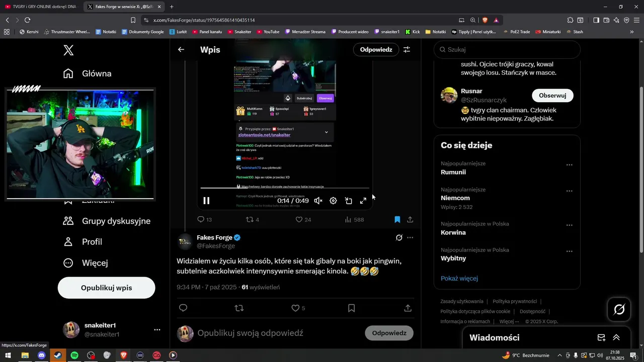
Task: Open the Kick bookmark
Action: pos(413,32)
